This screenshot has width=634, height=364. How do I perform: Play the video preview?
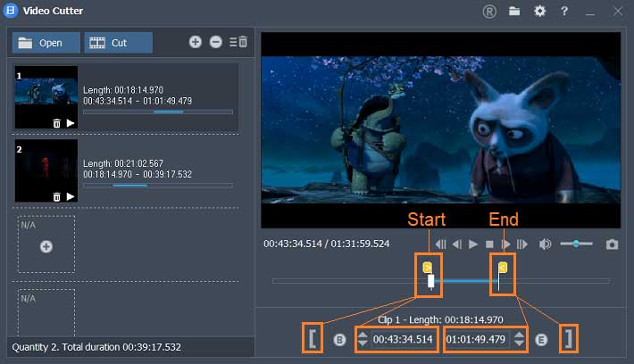[473, 244]
